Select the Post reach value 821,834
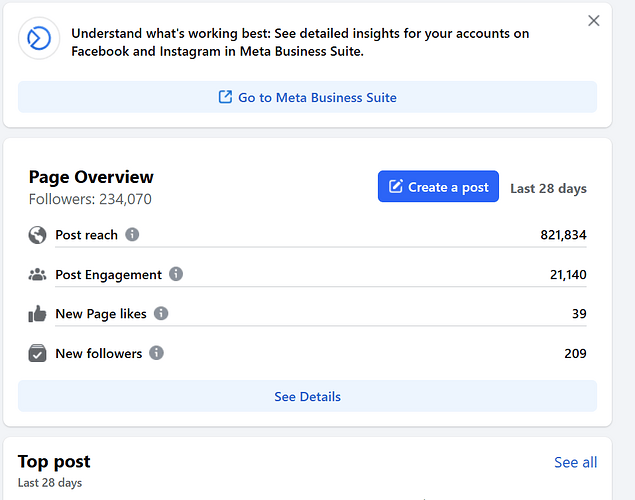This screenshot has width=635, height=500. tap(563, 235)
